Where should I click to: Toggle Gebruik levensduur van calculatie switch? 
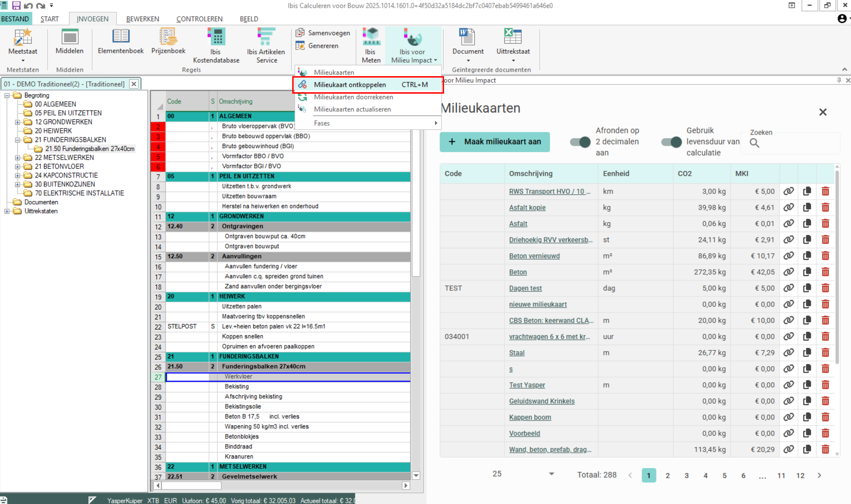point(671,142)
